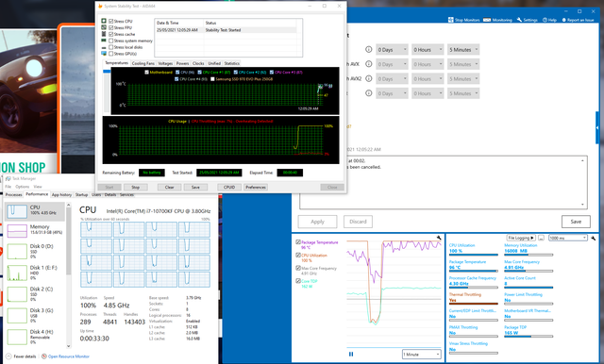Switch to the Voltages tab in AIDA64

[x=165, y=63]
